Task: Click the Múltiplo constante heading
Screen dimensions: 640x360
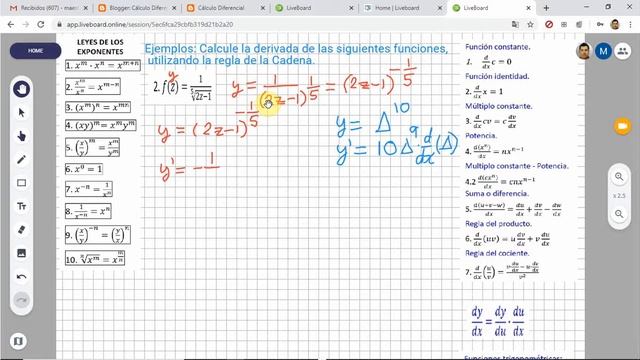Action: (498, 106)
